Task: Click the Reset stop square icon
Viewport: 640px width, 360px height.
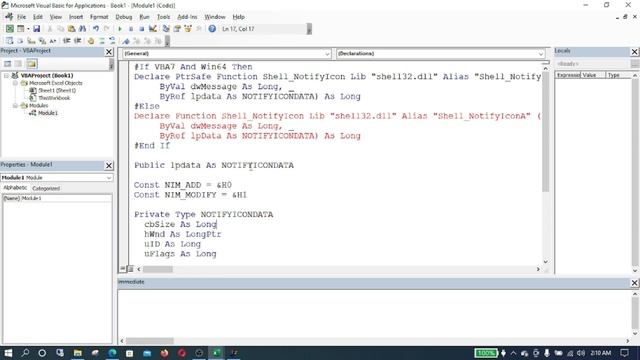Action: (x=141, y=29)
